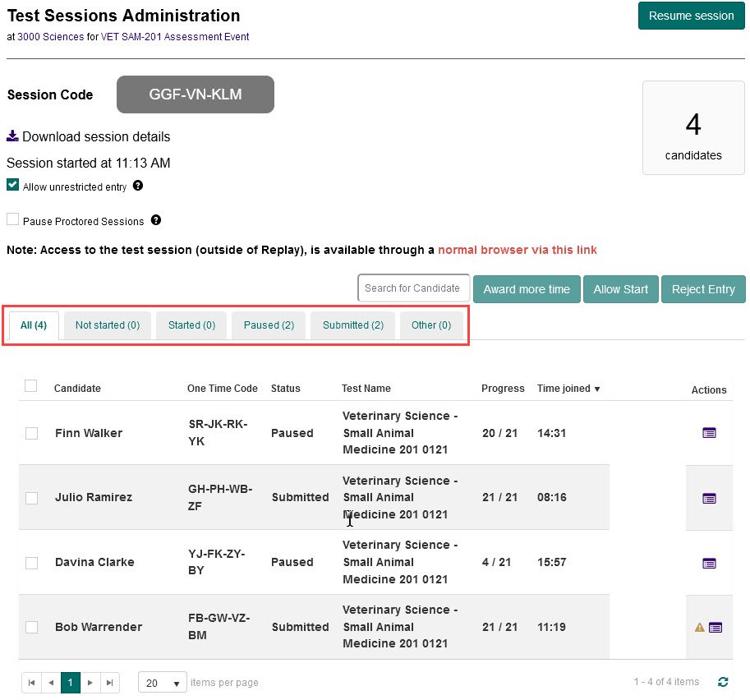
Task: Select Julio Ramirez's row checkbox
Action: click(x=31, y=498)
